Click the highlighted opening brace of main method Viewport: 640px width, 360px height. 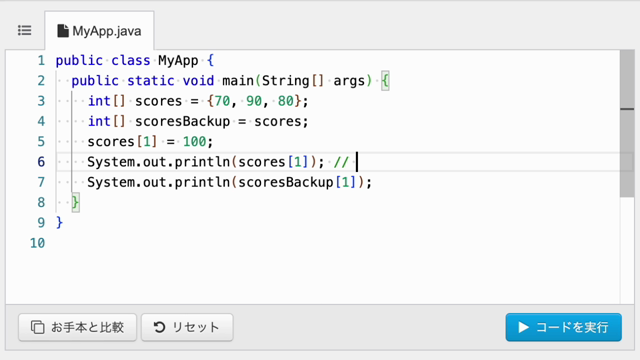tap(385, 81)
